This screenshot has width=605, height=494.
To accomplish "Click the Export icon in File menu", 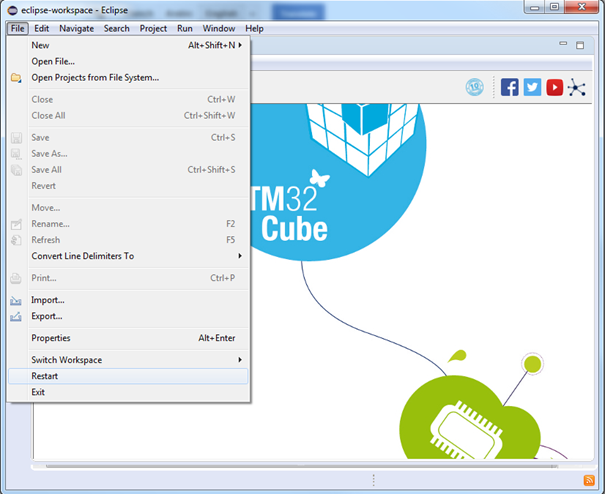I will click(x=16, y=316).
